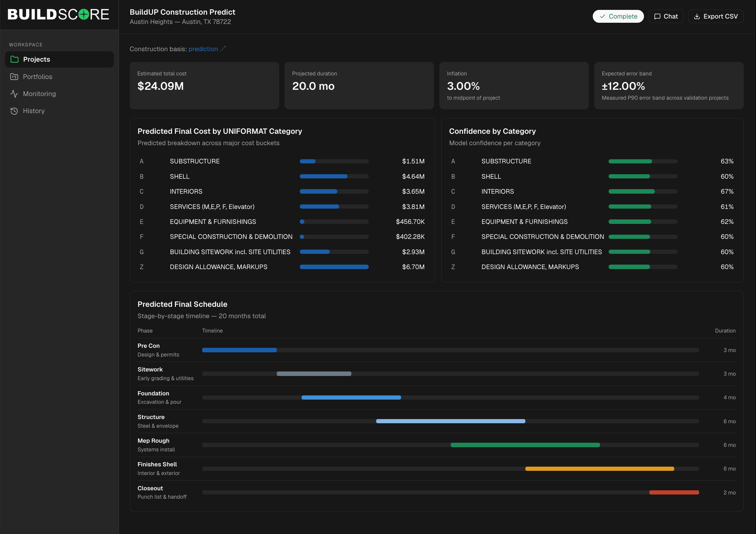Click the Mep Rough green timeline bar
This screenshot has height=534, width=756.
click(x=525, y=445)
